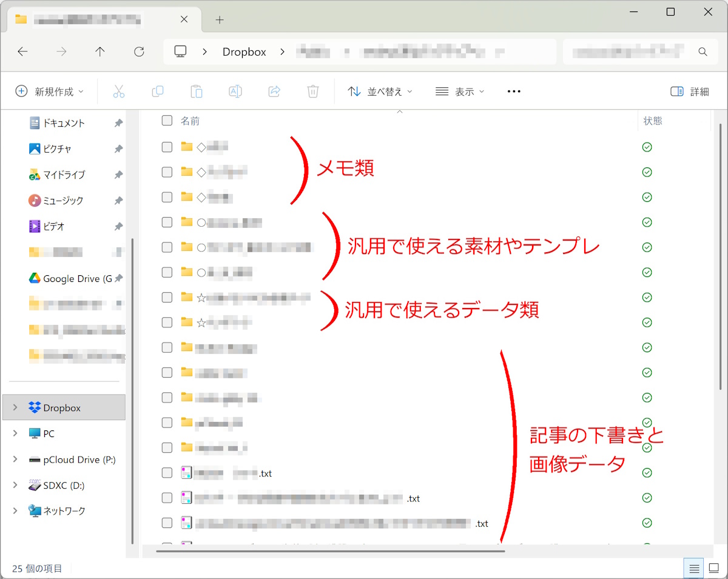728x579 pixels.
Task: Click the Rename icon in the toolbar
Action: (x=235, y=91)
